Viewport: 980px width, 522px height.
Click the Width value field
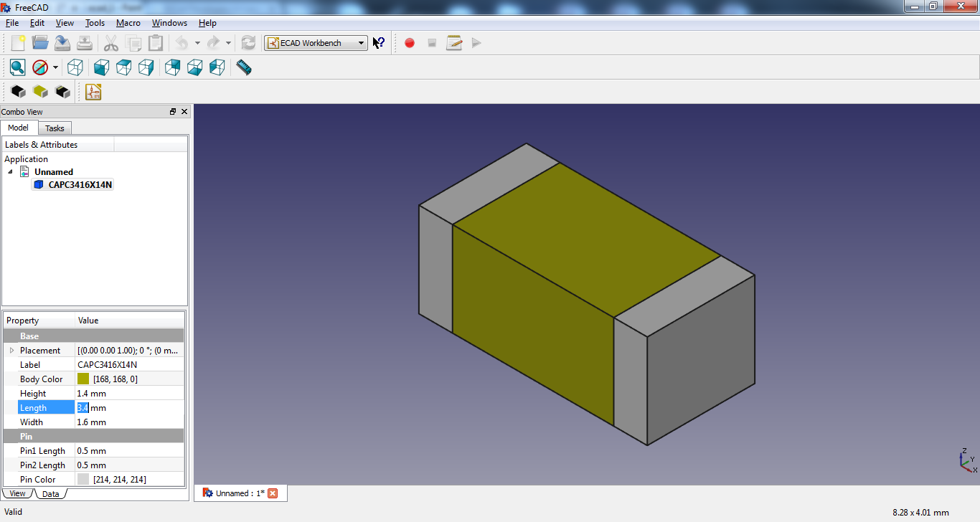pos(129,422)
